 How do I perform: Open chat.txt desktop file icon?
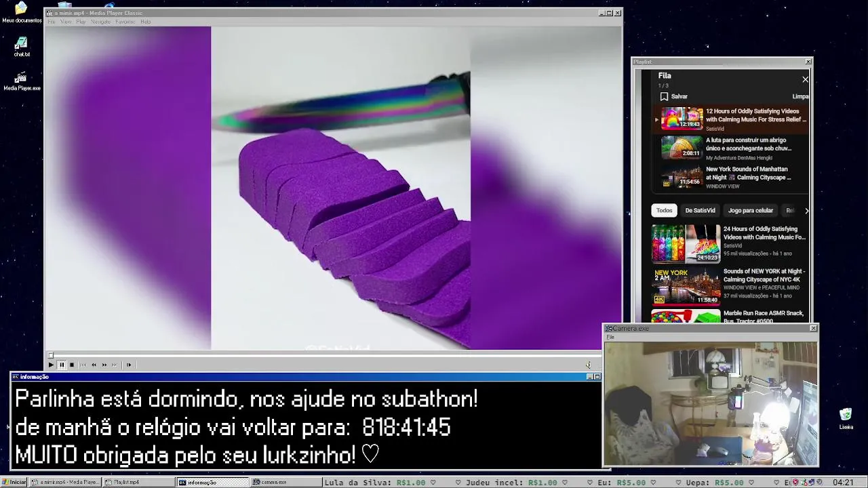(x=22, y=47)
